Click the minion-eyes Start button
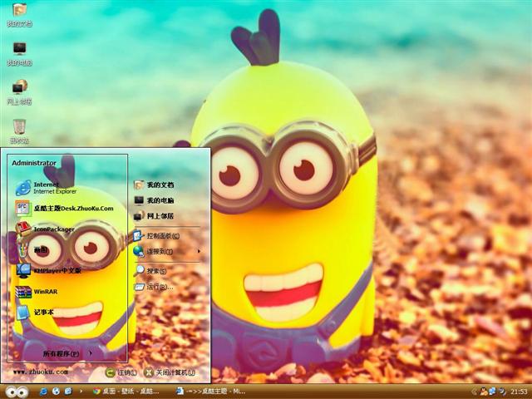 click(x=17, y=391)
